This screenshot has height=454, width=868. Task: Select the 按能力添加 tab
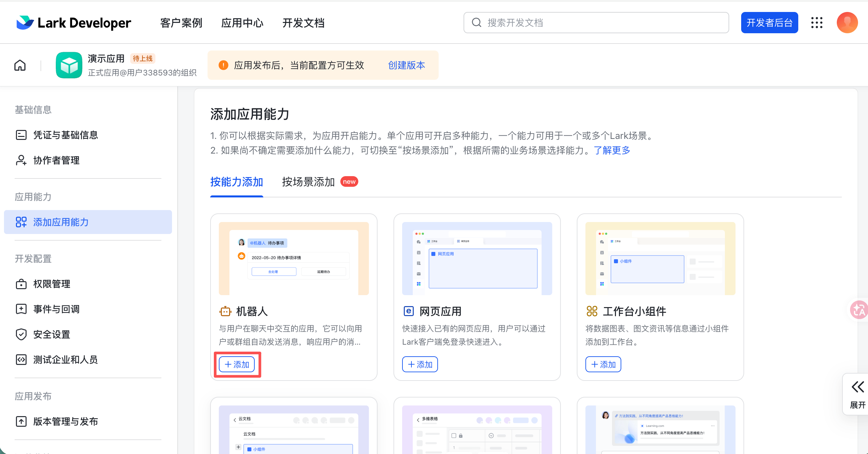236,182
